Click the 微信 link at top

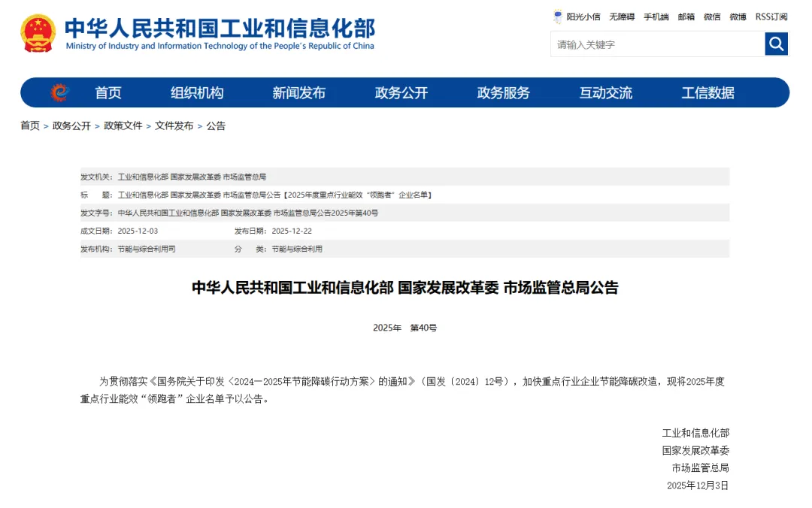[712, 17]
